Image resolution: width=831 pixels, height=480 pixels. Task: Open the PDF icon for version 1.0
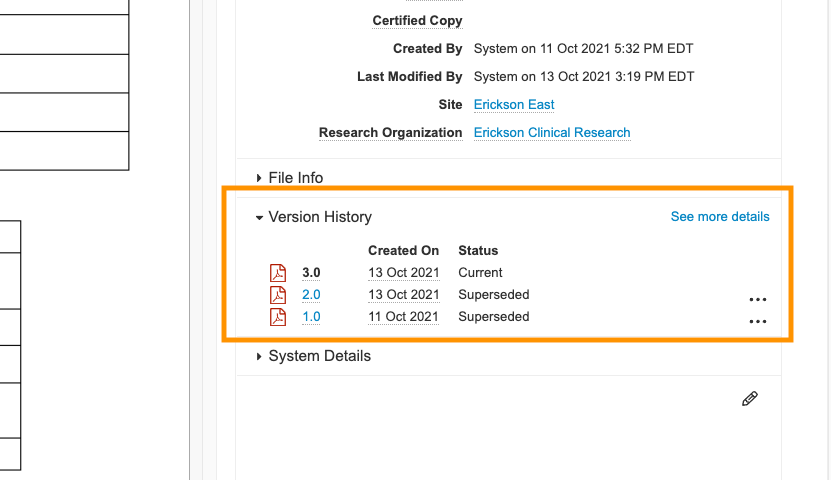278,317
